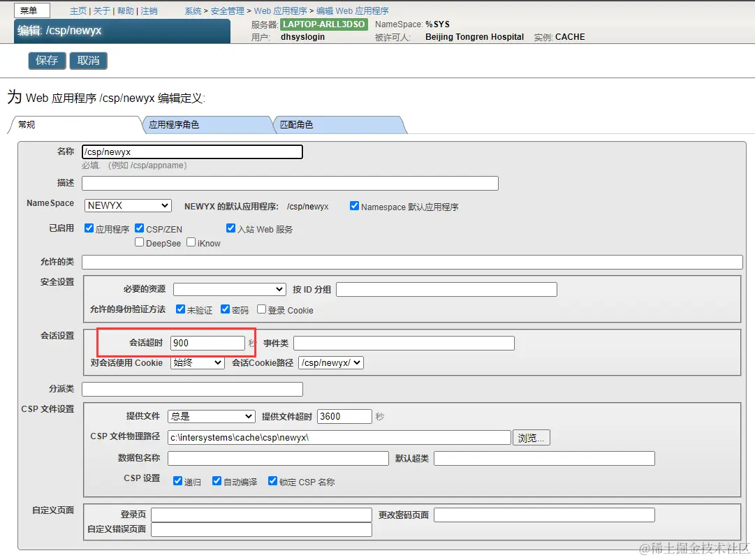Click the 取消 button
755x560 pixels.
[88, 61]
